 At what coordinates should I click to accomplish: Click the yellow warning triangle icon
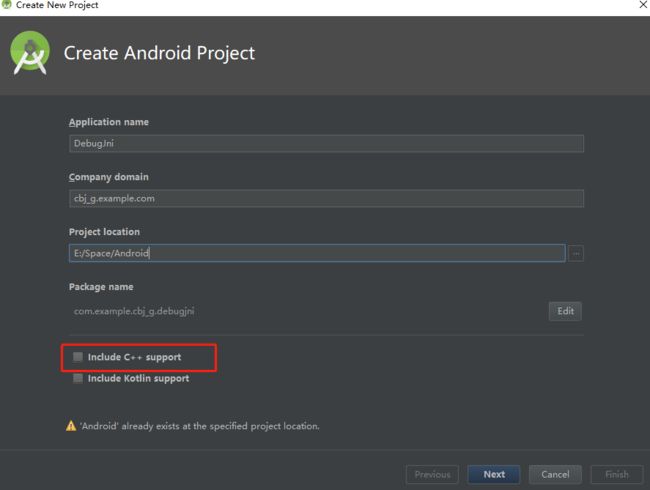pos(71,426)
